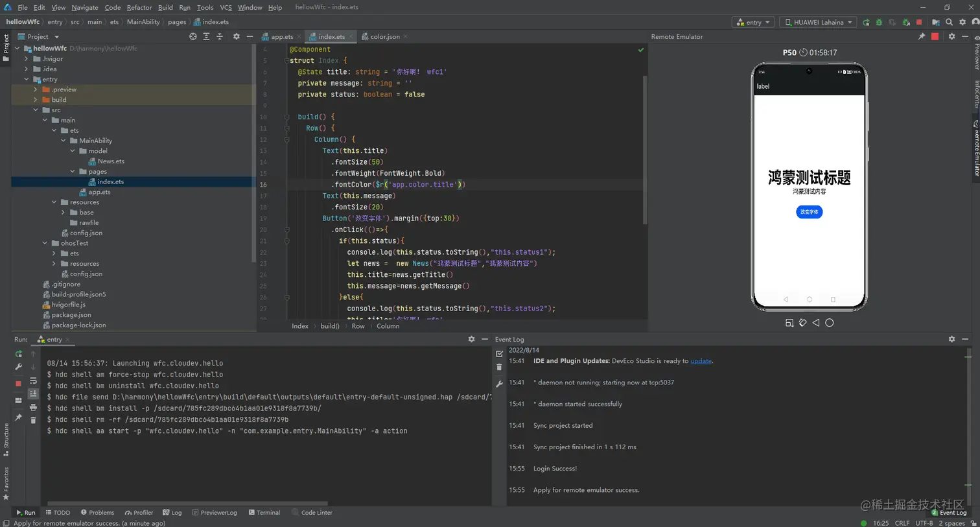Pin the Remote Emulator panel
The image size is (980, 527).
(921, 37)
